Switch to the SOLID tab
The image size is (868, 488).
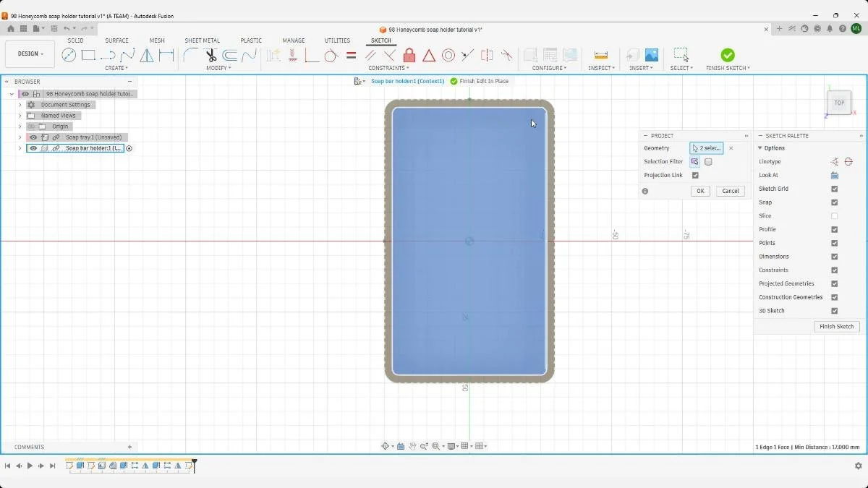(75, 40)
